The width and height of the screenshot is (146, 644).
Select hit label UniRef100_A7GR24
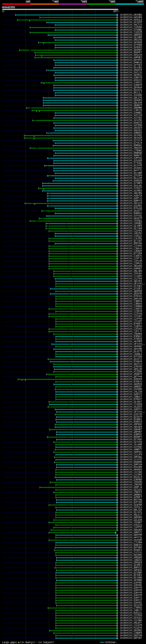coord(131,339)
